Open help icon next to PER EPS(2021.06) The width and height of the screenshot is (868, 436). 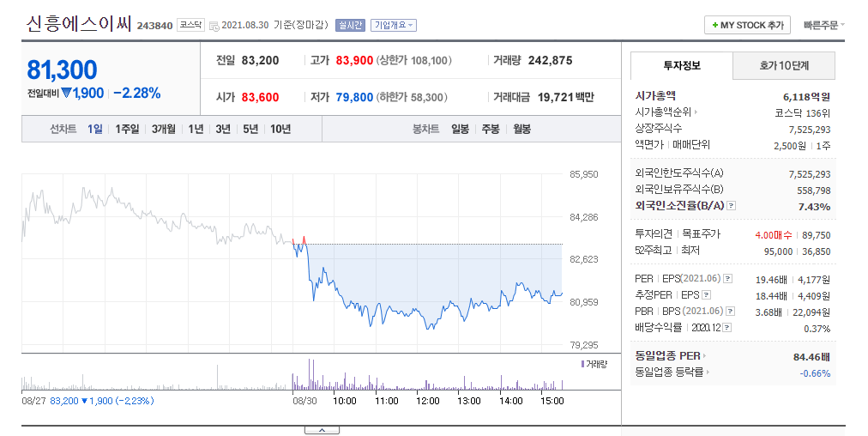tap(728, 279)
